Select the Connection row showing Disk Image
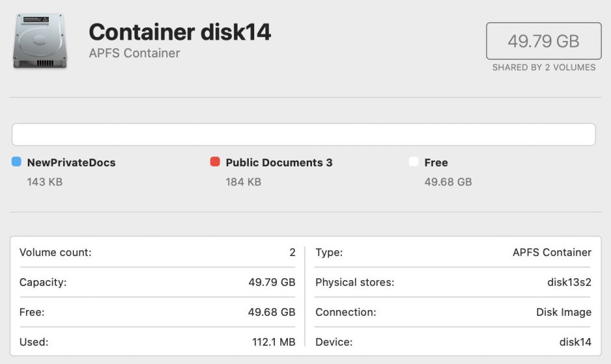 pyautogui.click(x=453, y=312)
